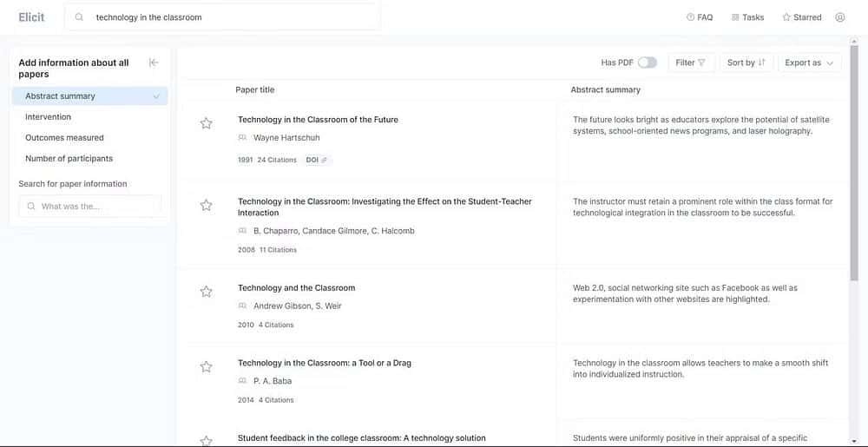868x447 pixels.
Task: Open the FAQ page
Action: (x=699, y=17)
